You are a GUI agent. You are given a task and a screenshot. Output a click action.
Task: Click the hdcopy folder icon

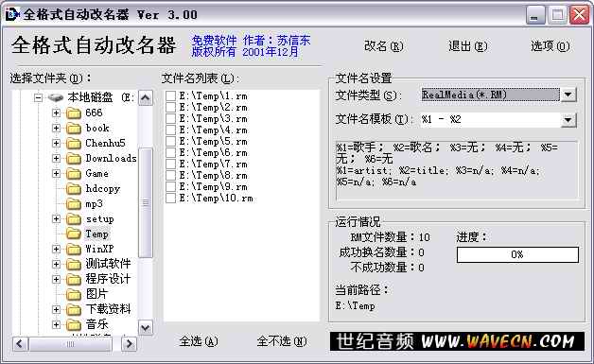click(x=74, y=189)
